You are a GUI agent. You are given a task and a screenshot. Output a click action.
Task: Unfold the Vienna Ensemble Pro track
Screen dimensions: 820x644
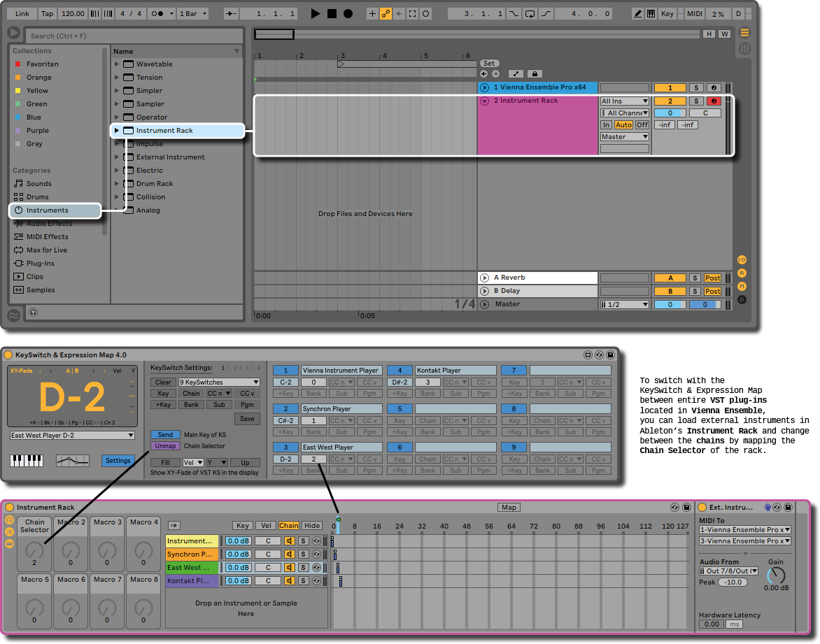pos(484,87)
